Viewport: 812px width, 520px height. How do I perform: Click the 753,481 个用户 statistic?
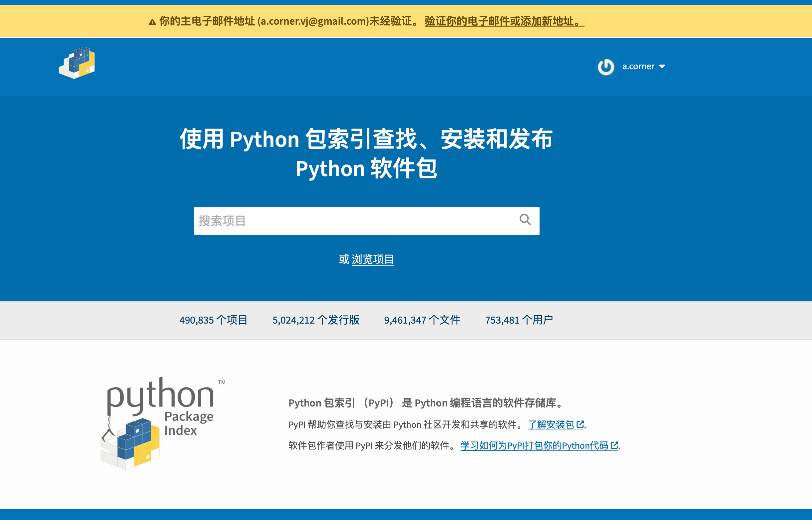tap(519, 320)
